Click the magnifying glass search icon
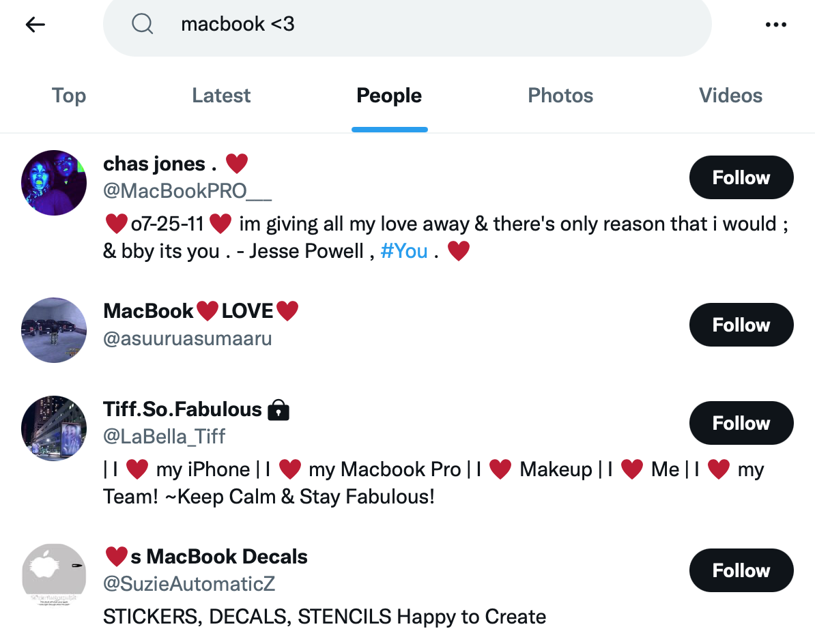 [x=142, y=24]
